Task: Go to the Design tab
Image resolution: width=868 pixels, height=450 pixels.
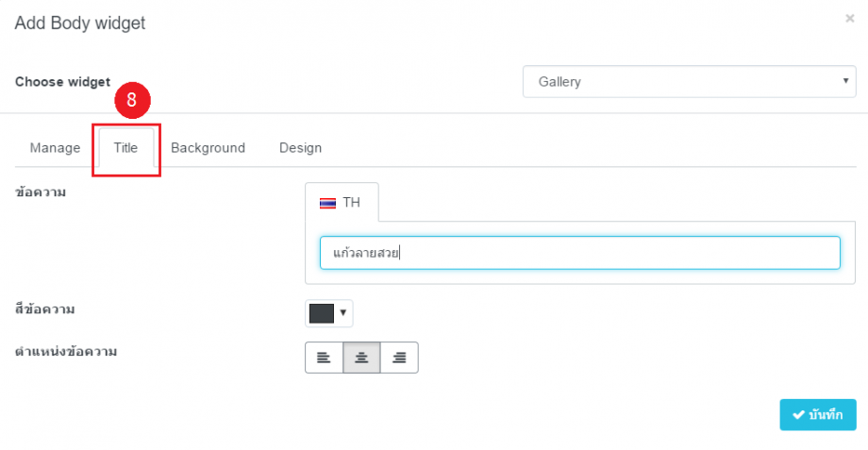Action: 300,148
